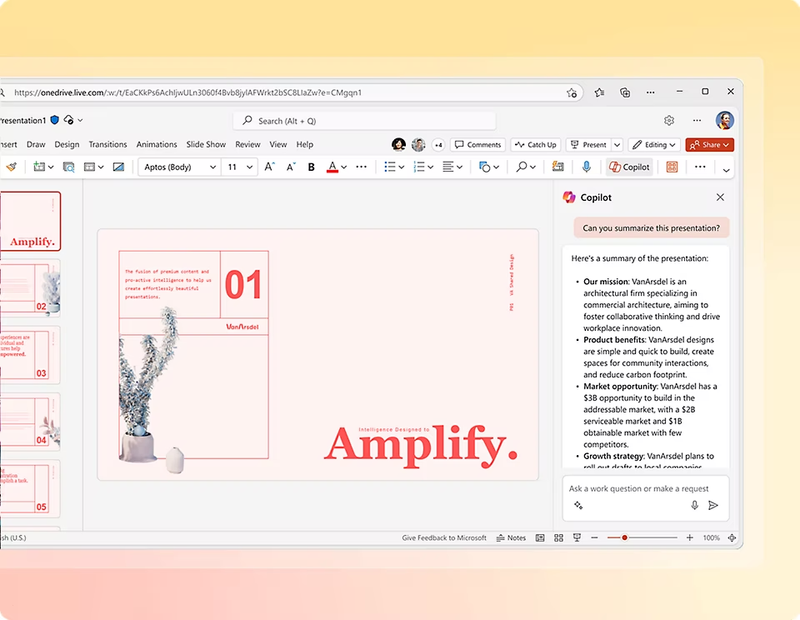Viewport: 800px width, 620px height.
Task: Open the View tab
Action: click(278, 144)
